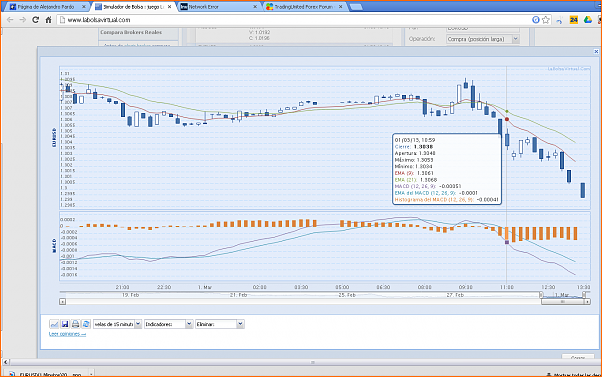Open the Indicadores dropdown
The height and width of the screenshot is (377, 602).
point(168,324)
